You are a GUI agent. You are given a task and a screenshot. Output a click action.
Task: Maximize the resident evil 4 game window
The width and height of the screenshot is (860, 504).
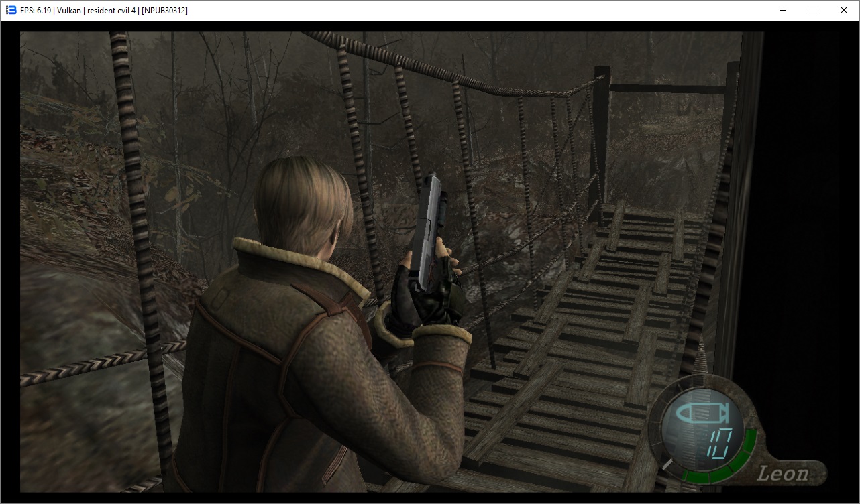(x=813, y=10)
